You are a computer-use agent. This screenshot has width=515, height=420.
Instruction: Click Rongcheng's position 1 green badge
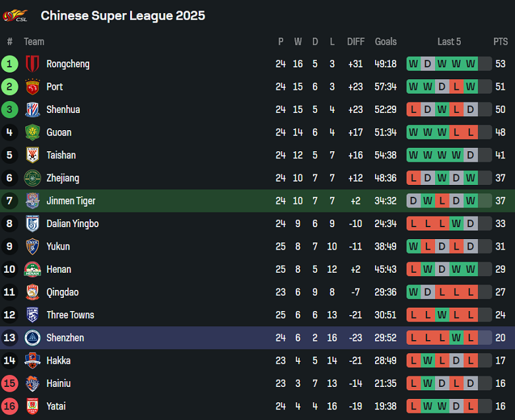pos(10,64)
